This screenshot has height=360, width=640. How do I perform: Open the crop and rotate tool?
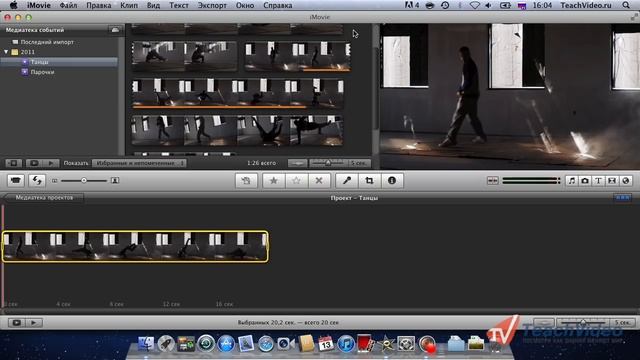369,180
